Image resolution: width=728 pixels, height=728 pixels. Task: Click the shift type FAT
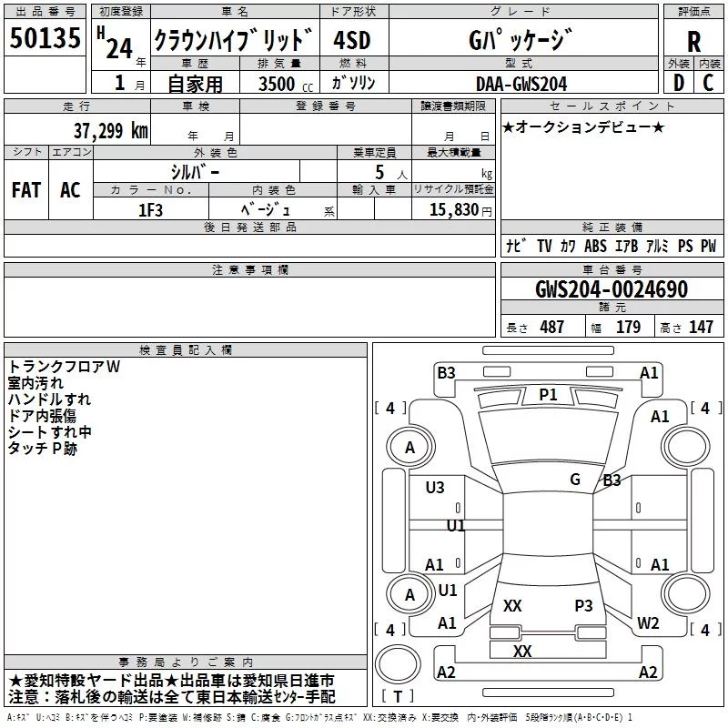(26, 190)
